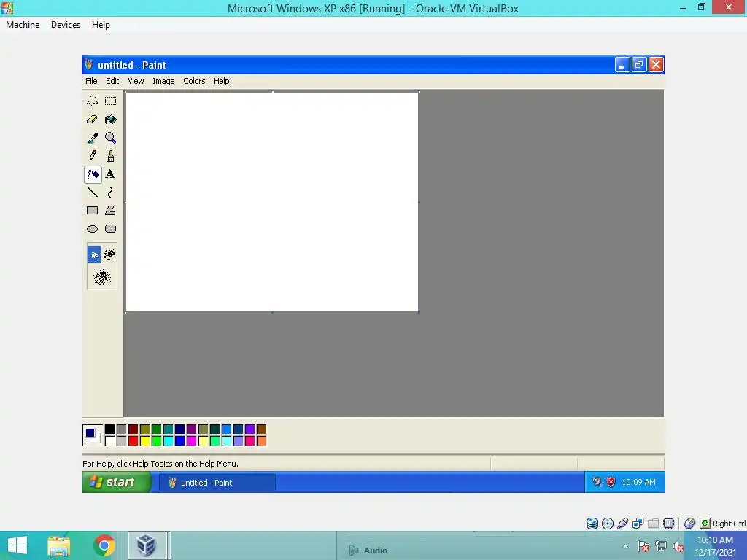Click the untitled - Paint taskbar button
The width and height of the screenshot is (747, 560).
(217, 483)
